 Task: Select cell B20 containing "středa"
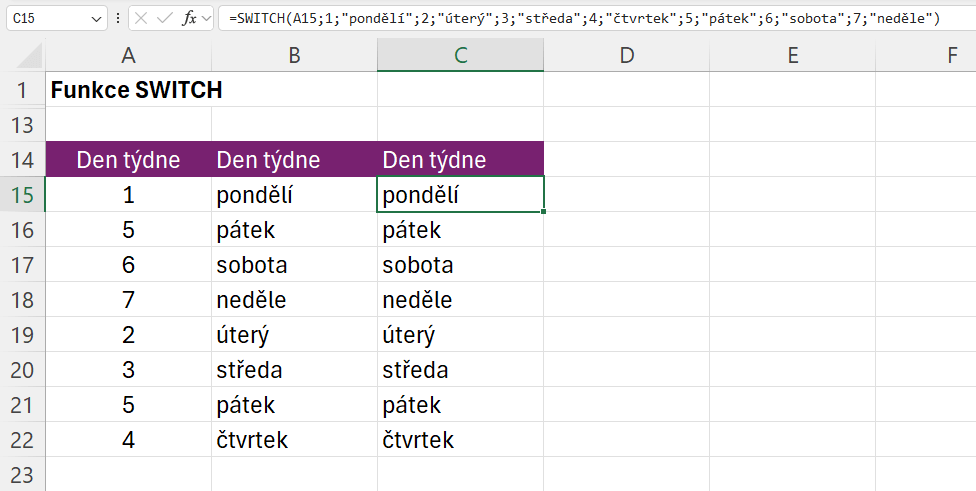[294, 370]
